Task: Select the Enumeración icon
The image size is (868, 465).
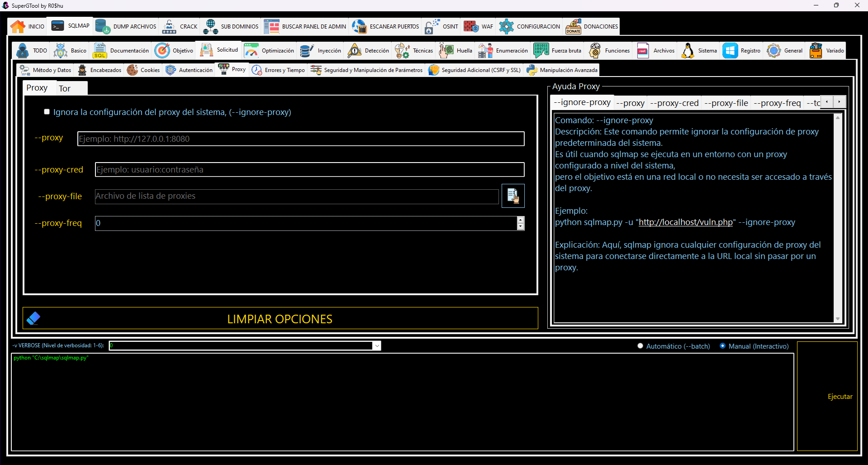Action: coord(485,51)
